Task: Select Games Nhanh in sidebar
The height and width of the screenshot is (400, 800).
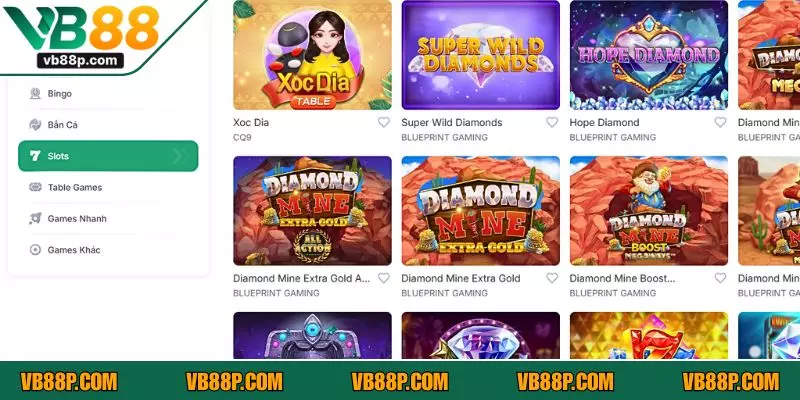Action: pos(108,218)
